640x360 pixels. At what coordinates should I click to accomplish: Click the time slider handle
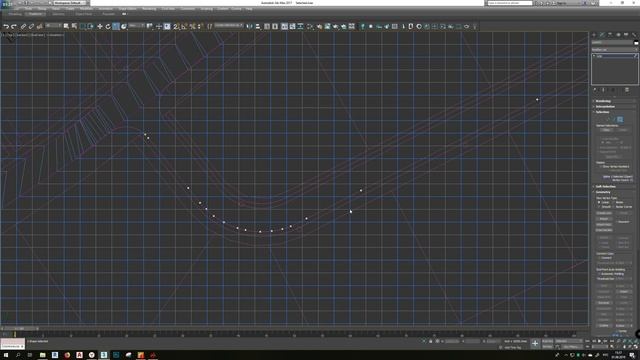coord(20,329)
